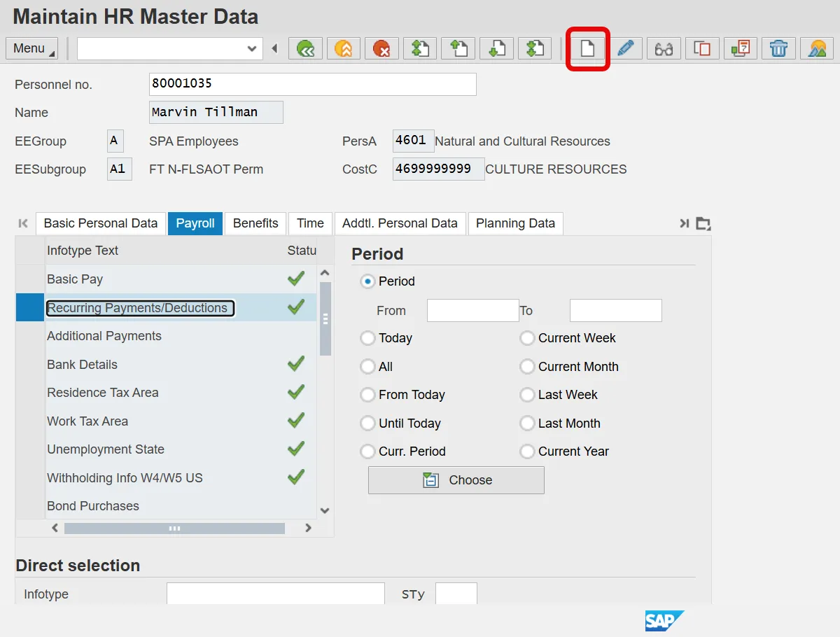Open the Menu dropdown button
840x637 pixels.
coord(31,48)
